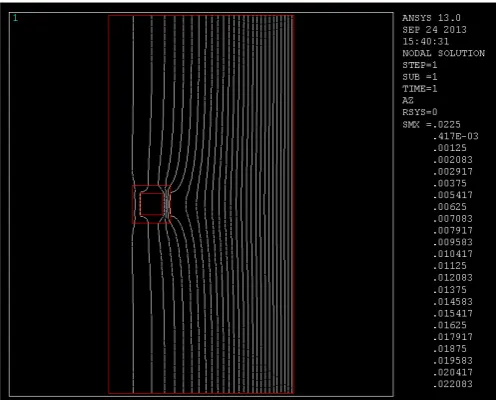Click contour value .00625

450,207
